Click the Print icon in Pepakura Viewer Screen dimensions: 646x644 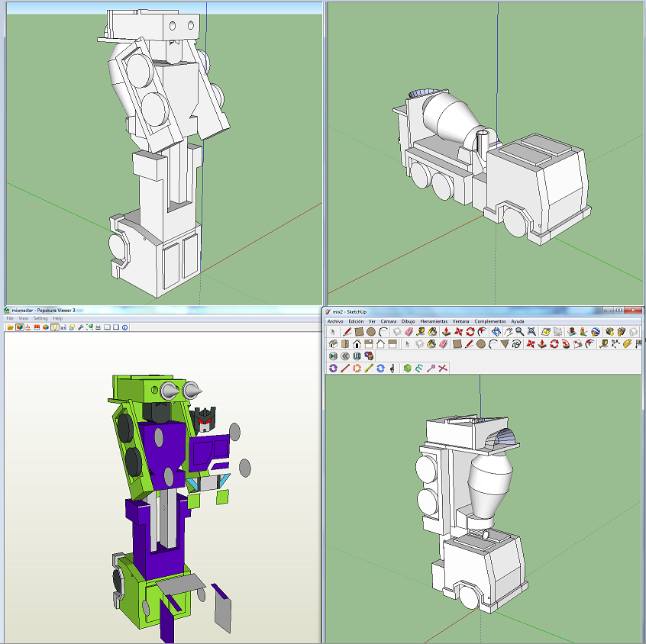(99, 330)
